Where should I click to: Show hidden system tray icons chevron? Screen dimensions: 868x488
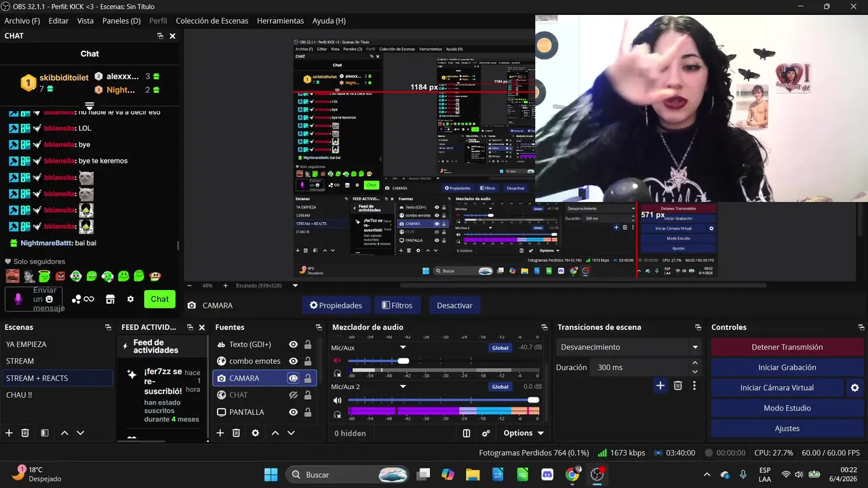[707, 475]
